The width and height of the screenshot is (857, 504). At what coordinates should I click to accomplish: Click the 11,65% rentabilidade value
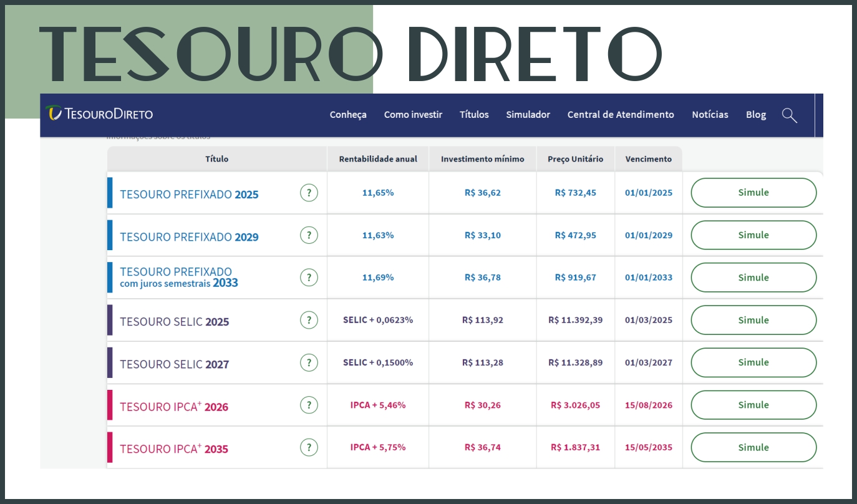point(378,193)
